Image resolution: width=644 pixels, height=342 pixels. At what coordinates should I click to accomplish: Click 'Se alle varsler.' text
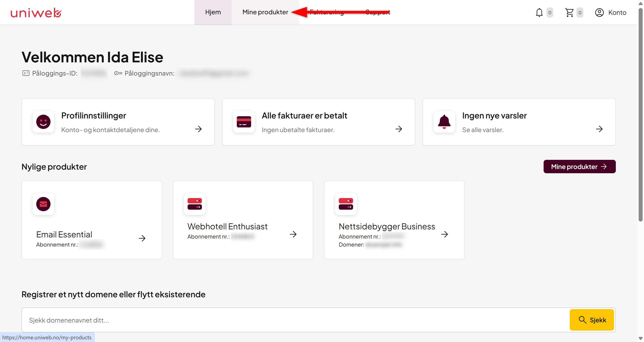point(483,130)
